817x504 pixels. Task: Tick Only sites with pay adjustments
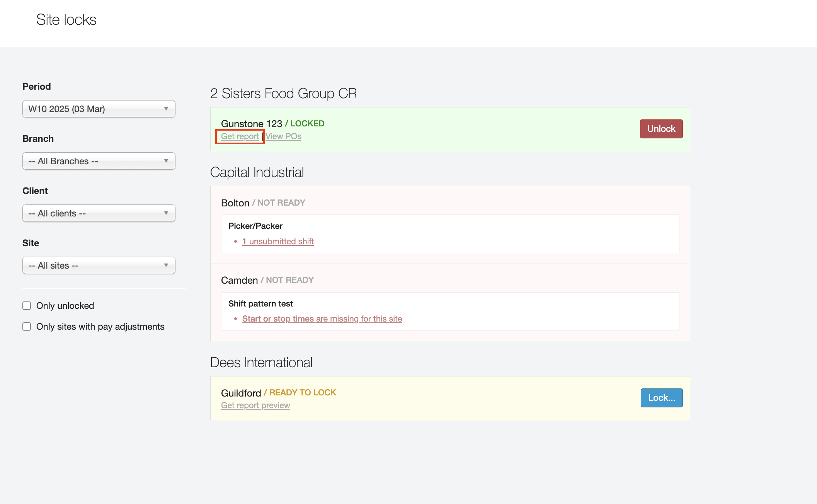27,327
